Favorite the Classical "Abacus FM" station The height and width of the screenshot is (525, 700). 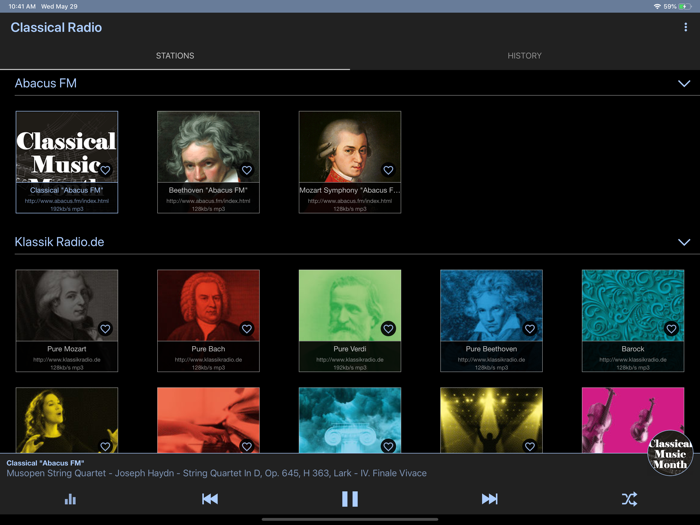point(105,170)
